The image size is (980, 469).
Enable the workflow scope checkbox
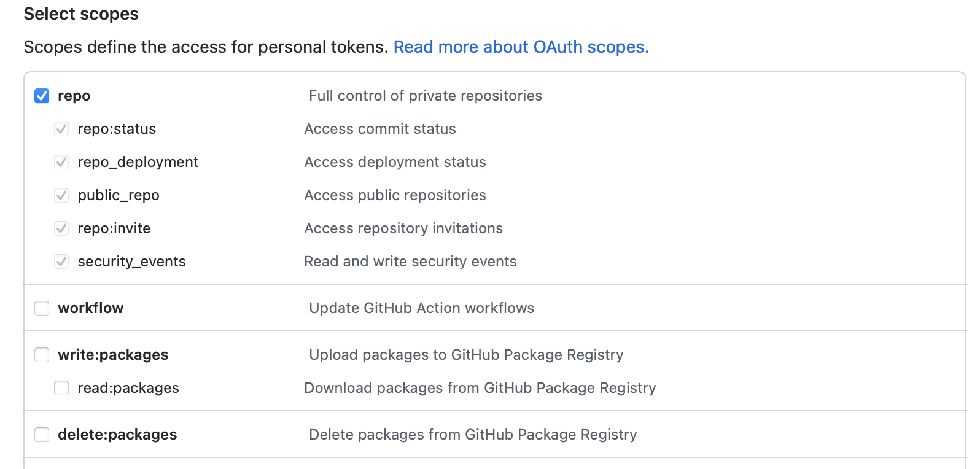click(42, 308)
